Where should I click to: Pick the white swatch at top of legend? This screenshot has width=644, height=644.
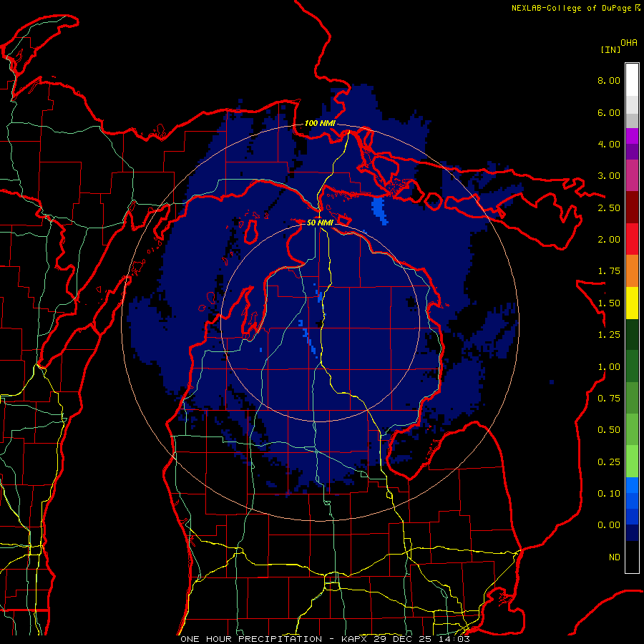coord(632,79)
